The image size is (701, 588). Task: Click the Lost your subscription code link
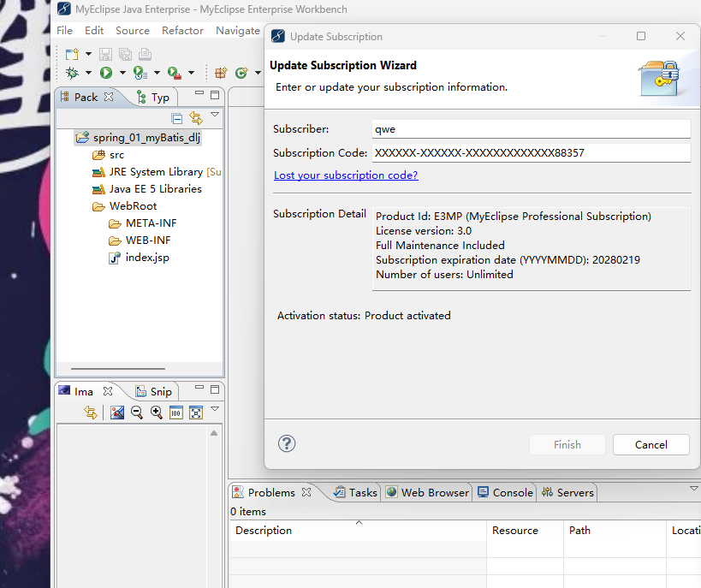(x=346, y=175)
